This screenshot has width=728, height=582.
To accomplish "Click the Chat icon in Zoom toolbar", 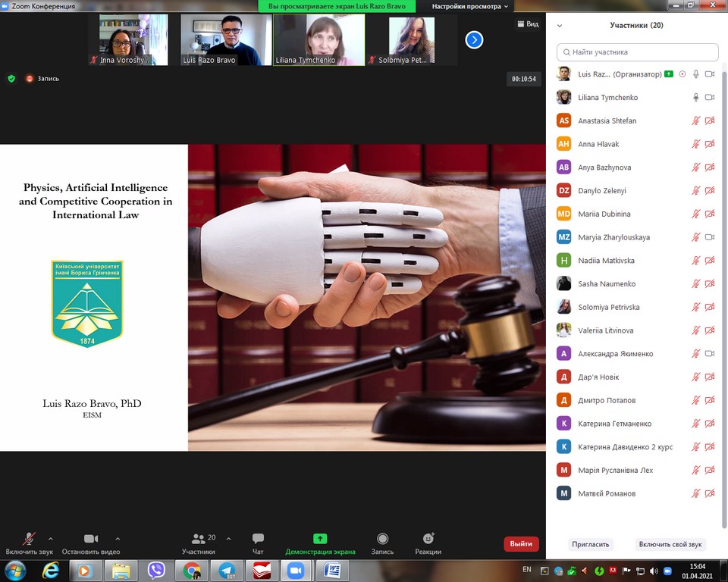I will [x=258, y=539].
